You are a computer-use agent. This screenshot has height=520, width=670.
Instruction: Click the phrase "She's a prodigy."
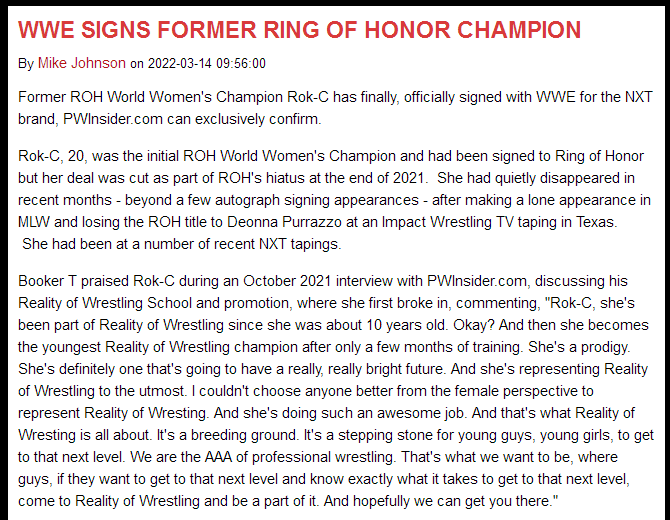pos(579,347)
